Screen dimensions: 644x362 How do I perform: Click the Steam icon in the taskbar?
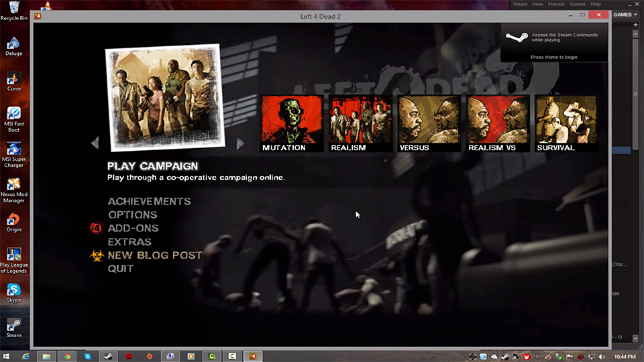point(108,356)
